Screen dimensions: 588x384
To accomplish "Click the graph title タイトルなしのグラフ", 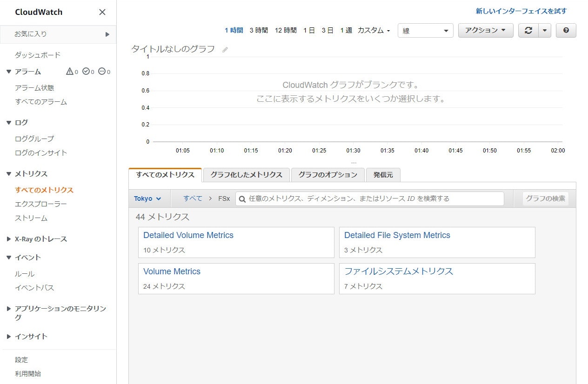I will click(173, 49).
